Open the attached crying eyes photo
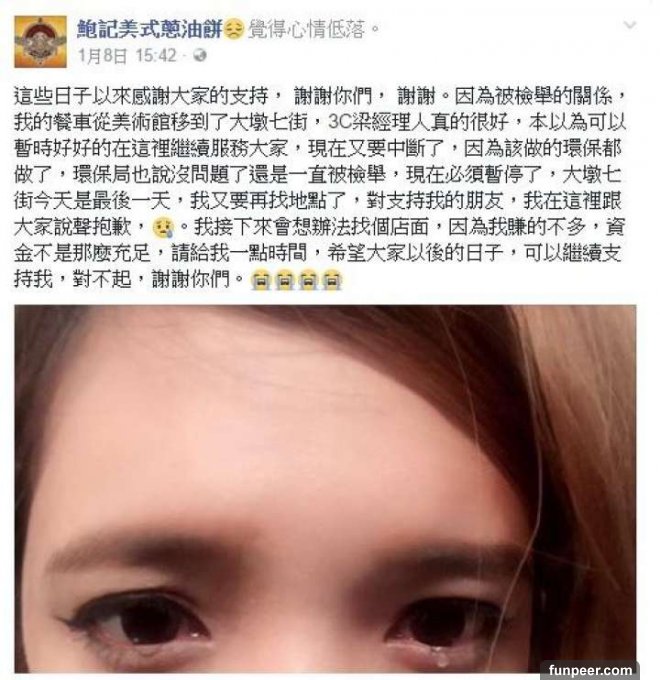The image size is (660, 680). point(325,489)
